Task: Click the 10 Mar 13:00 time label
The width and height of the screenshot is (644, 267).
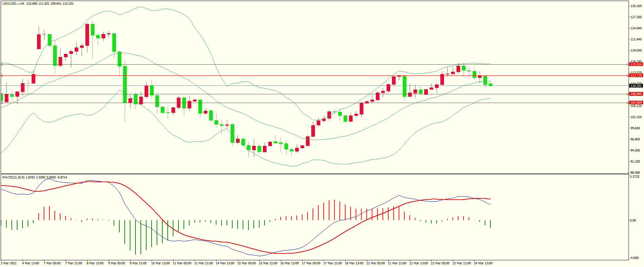Action: pyautogui.click(x=160, y=263)
